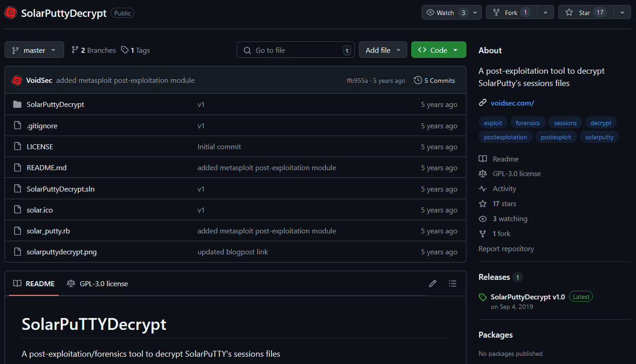View the 2 Branches link

94,50
